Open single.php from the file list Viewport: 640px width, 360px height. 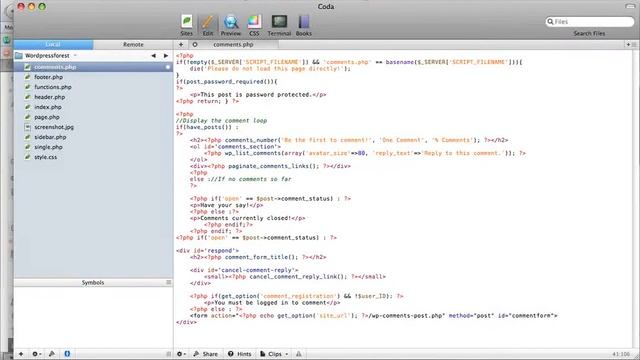point(48,147)
